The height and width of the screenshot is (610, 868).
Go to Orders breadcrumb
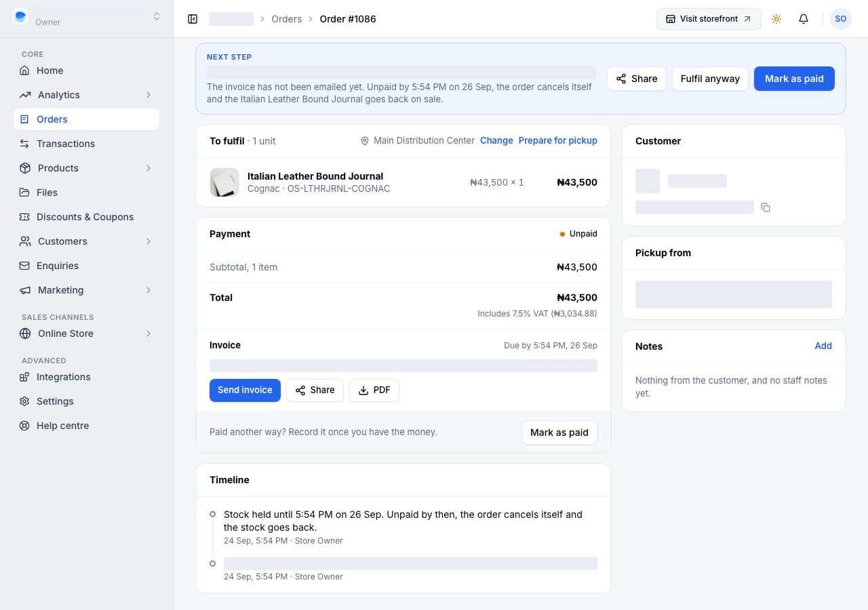tap(287, 19)
